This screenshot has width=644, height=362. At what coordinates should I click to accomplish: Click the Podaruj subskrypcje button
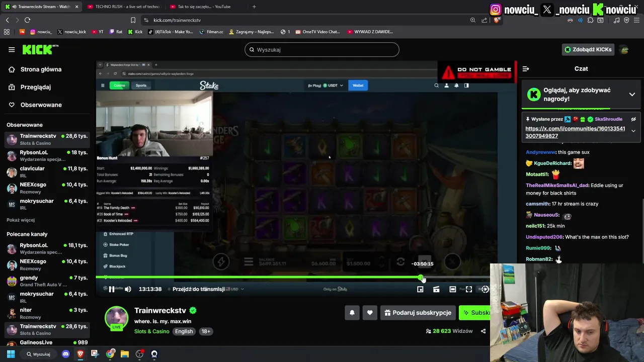(x=418, y=313)
